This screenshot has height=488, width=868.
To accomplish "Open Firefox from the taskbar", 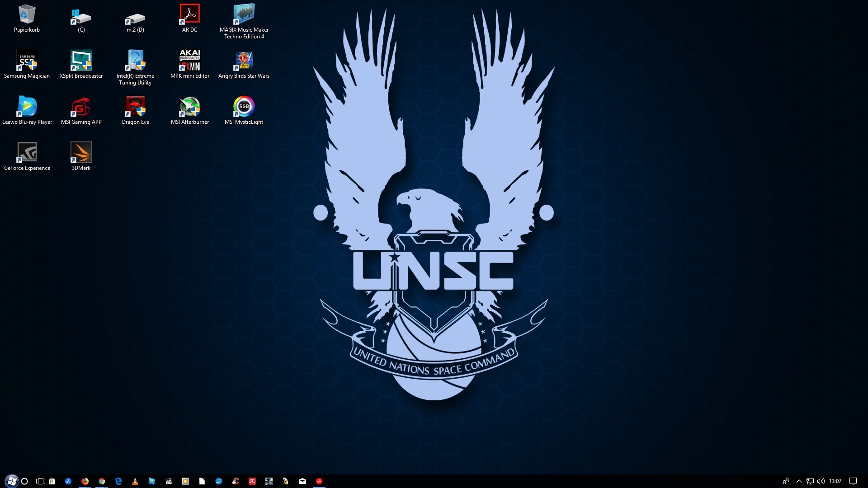I will pyautogui.click(x=85, y=481).
